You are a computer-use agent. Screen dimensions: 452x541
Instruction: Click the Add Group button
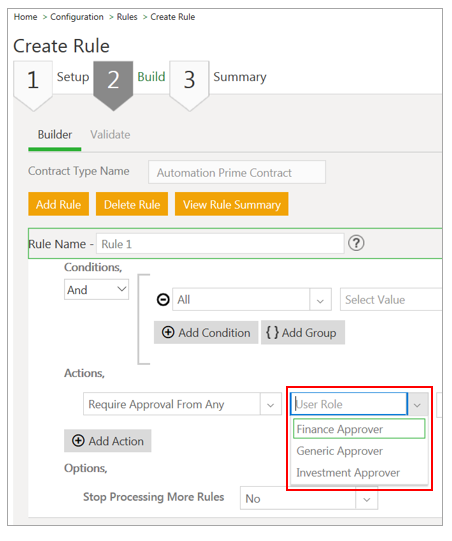click(303, 333)
